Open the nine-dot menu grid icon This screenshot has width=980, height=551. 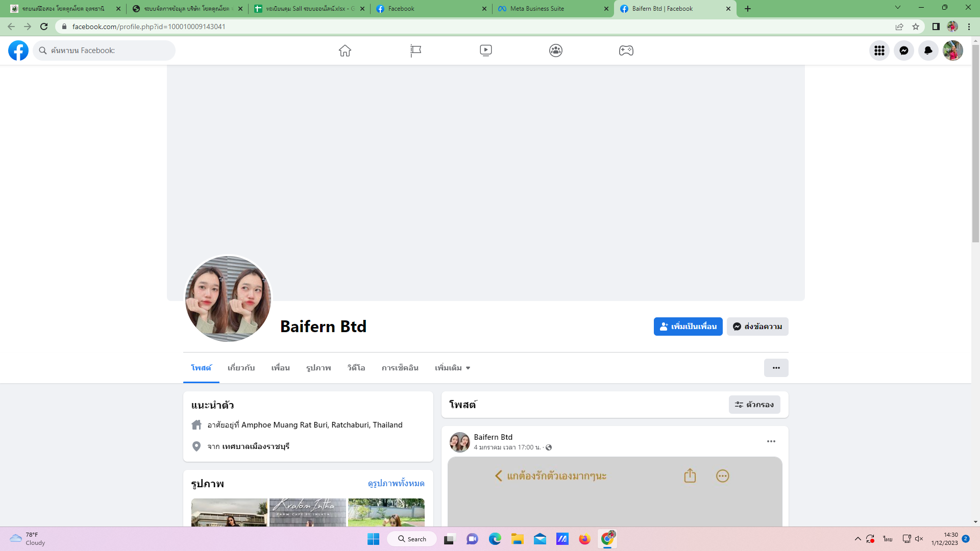(x=879, y=51)
